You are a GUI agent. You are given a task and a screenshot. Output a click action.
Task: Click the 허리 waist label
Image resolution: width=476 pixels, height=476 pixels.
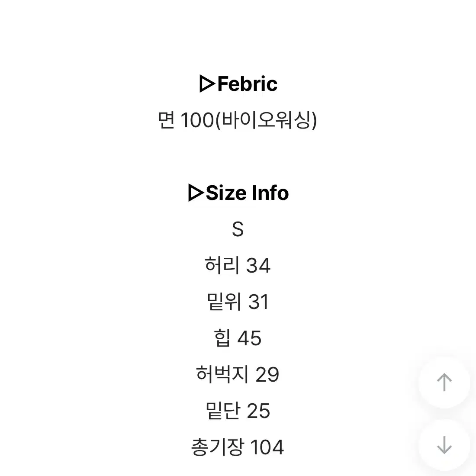[x=222, y=265]
